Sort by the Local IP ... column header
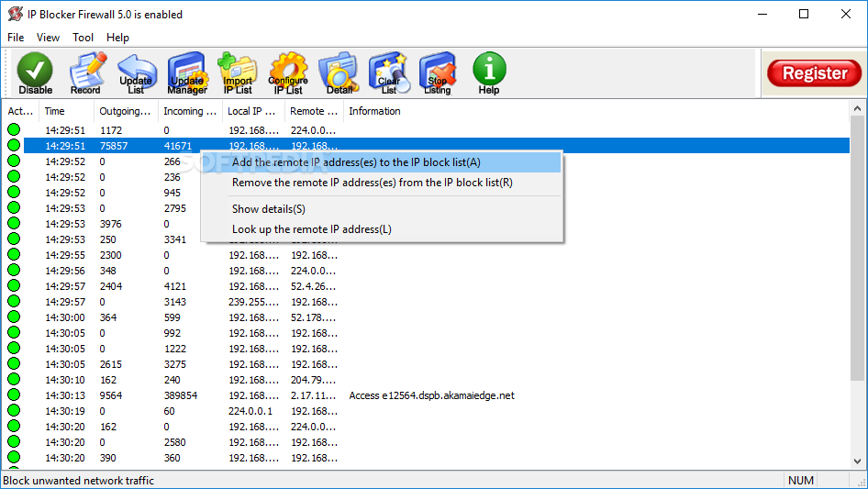The width and height of the screenshot is (868, 489). pyautogui.click(x=253, y=111)
